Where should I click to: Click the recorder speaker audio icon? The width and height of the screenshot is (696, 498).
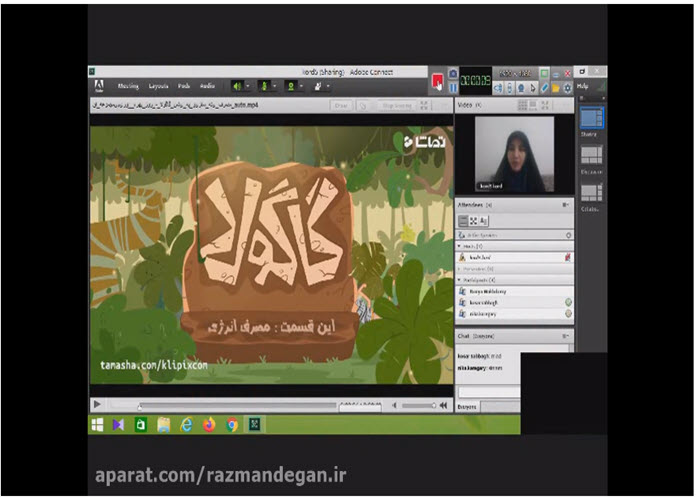[498, 88]
